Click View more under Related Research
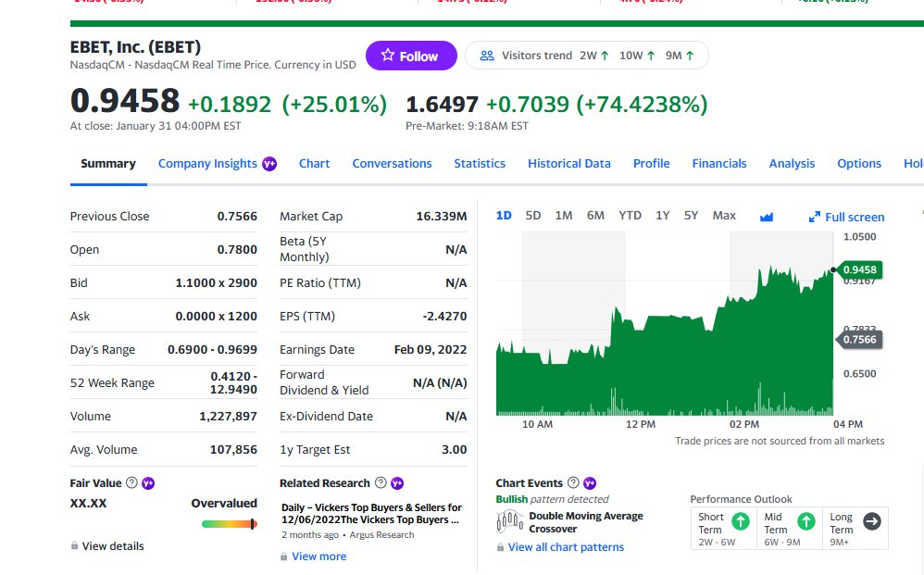Screen dimensions: 924x575 [x=318, y=556]
